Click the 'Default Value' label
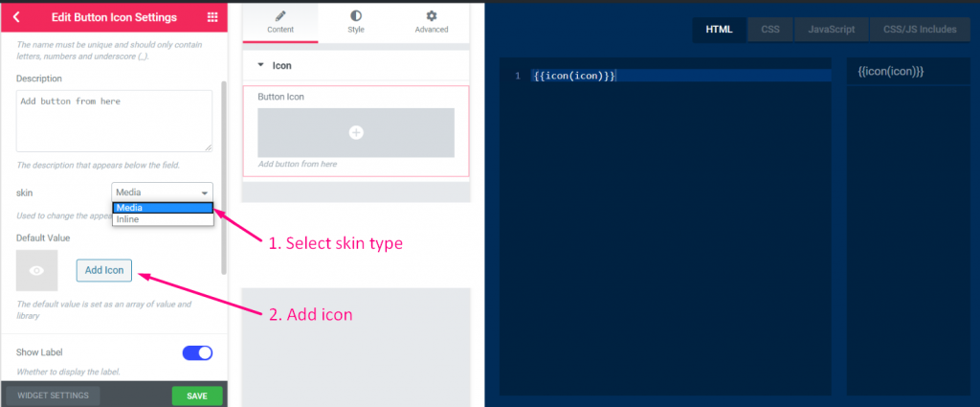 click(x=43, y=237)
